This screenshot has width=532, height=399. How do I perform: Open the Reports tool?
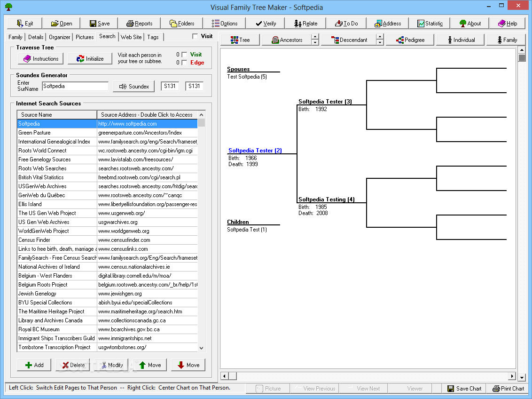(x=139, y=24)
